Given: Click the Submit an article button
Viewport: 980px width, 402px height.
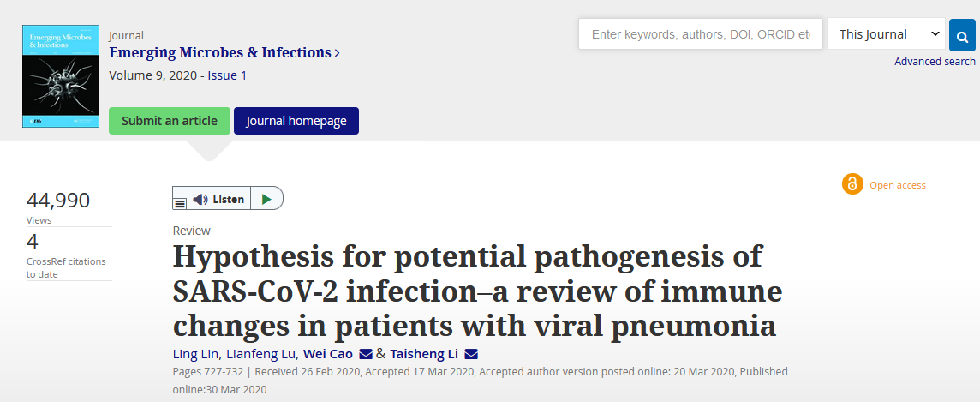Looking at the screenshot, I should pyautogui.click(x=170, y=121).
